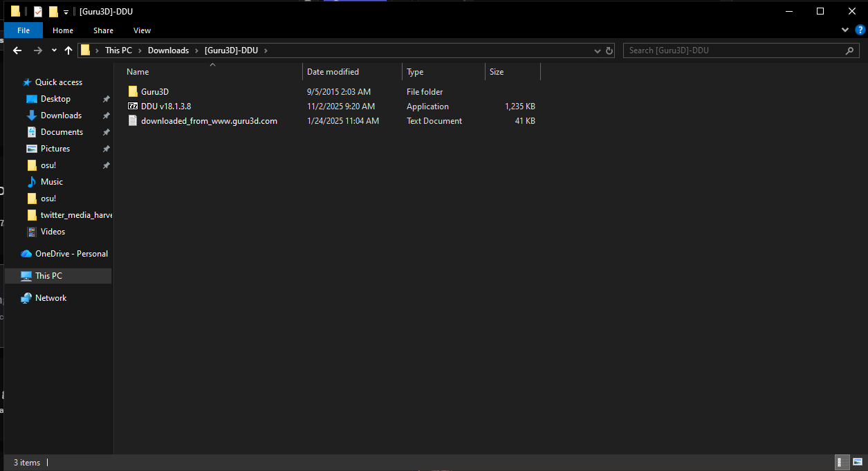868x471 pixels.
Task: Open Help via the question mark icon
Action: 860,30
